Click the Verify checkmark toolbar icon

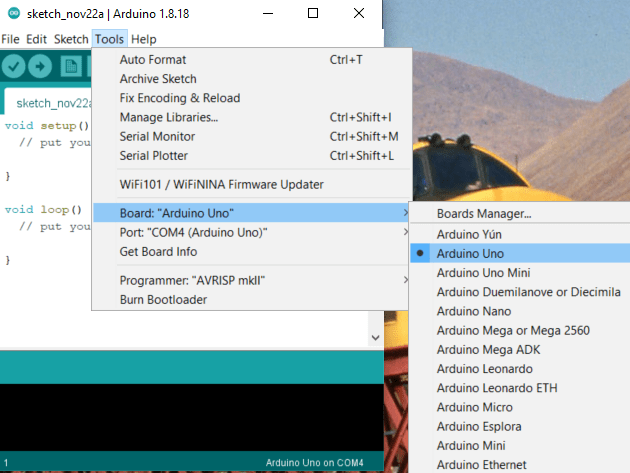(x=14, y=66)
